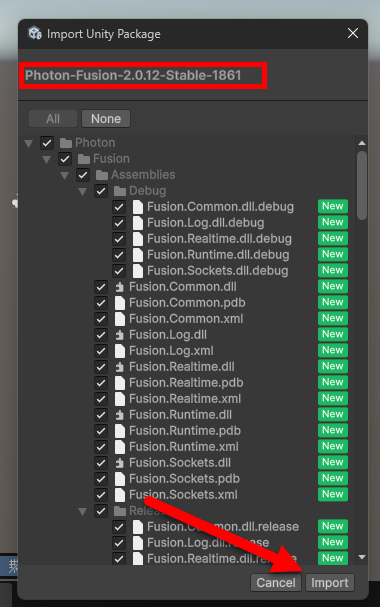Click the Fusion.Log.dll plugin icon

click(120, 335)
